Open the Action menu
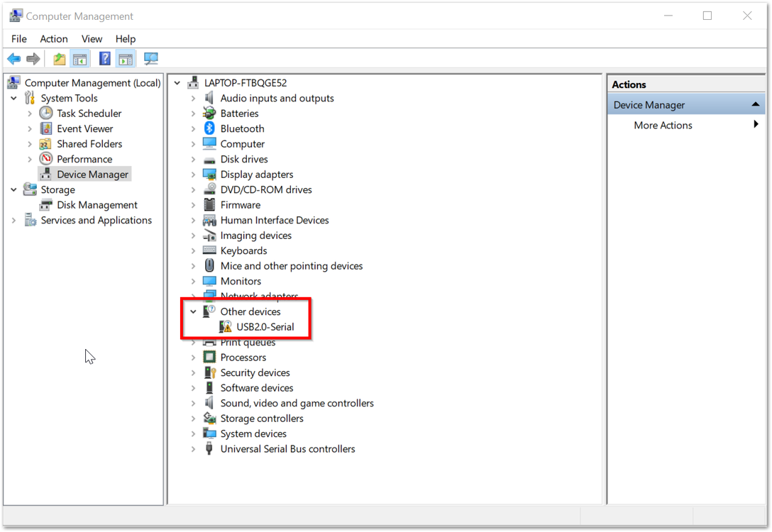 tap(54, 39)
